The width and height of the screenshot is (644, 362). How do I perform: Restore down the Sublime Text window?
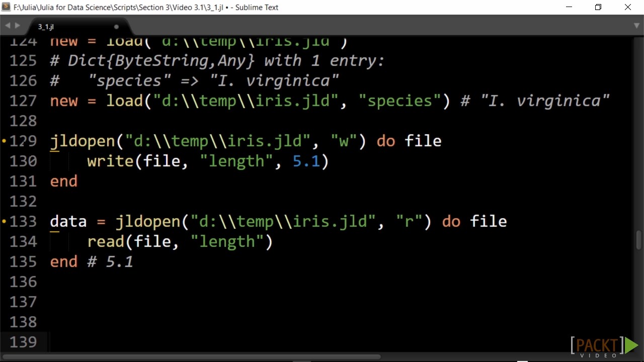(x=598, y=7)
